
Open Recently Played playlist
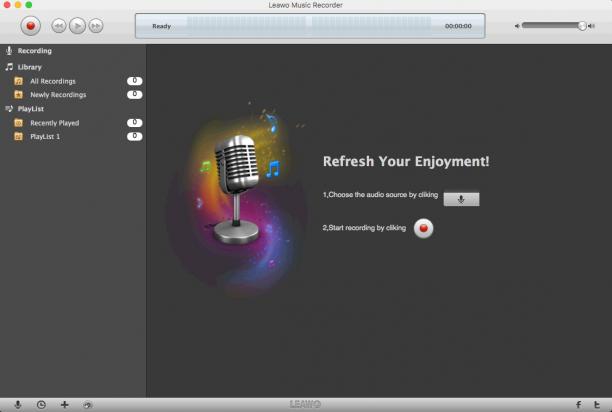(54, 123)
